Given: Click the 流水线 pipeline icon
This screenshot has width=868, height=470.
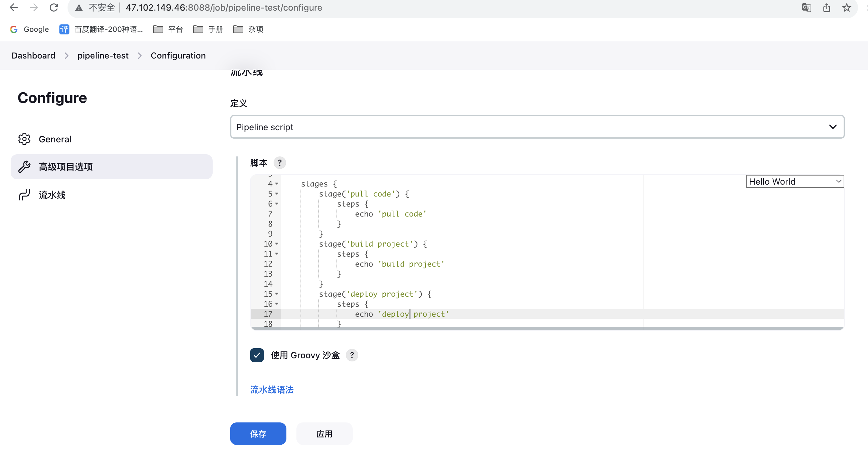Looking at the screenshot, I should click(x=24, y=195).
